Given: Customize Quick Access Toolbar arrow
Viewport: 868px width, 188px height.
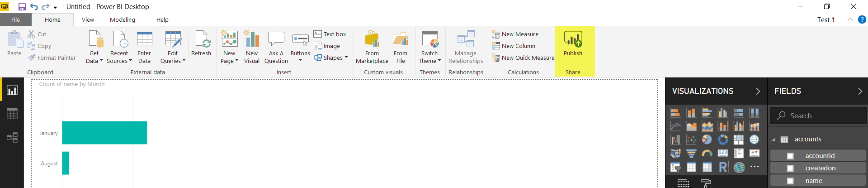Looking at the screenshot, I should pos(55,7).
